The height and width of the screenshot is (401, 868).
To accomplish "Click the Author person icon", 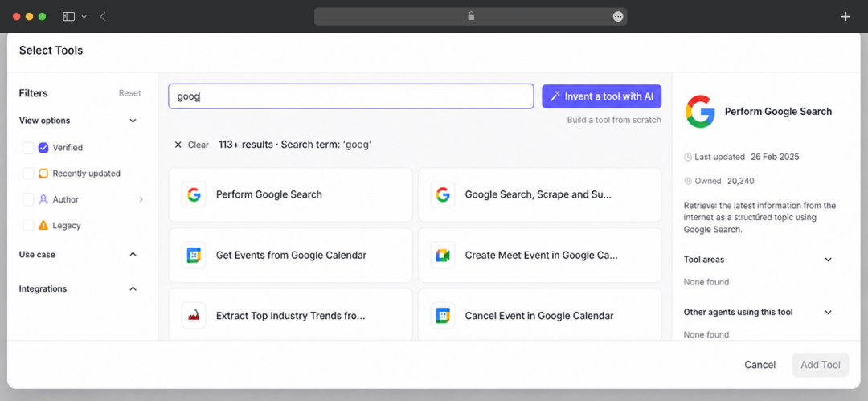I will [x=43, y=199].
